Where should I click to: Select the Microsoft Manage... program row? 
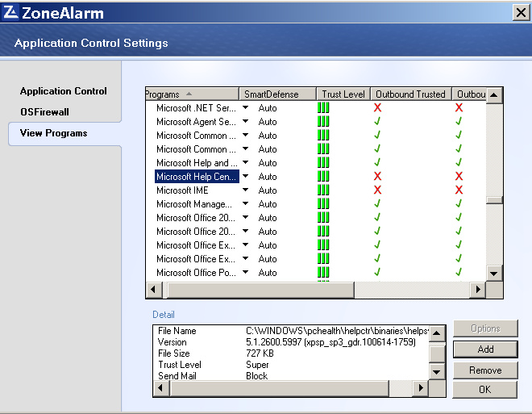[x=194, y=204]
